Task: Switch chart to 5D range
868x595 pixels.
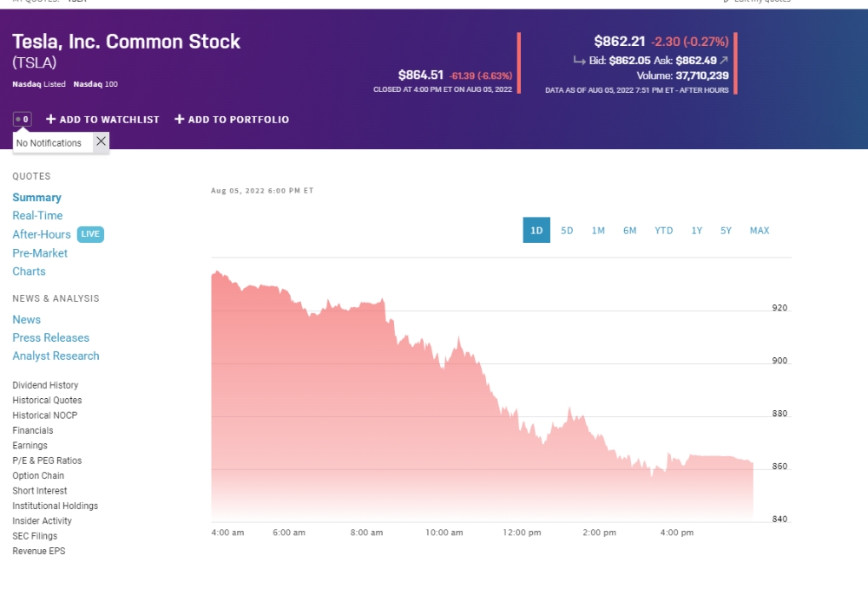Action: pos(567,231)
